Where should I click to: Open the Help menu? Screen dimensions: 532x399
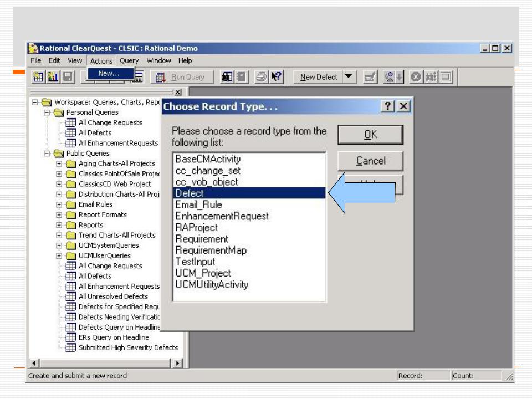[185, 61]
